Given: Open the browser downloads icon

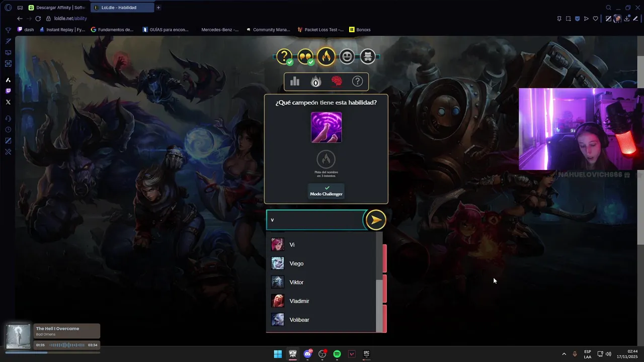Looking at the screenshot, I should click(627, 19).
